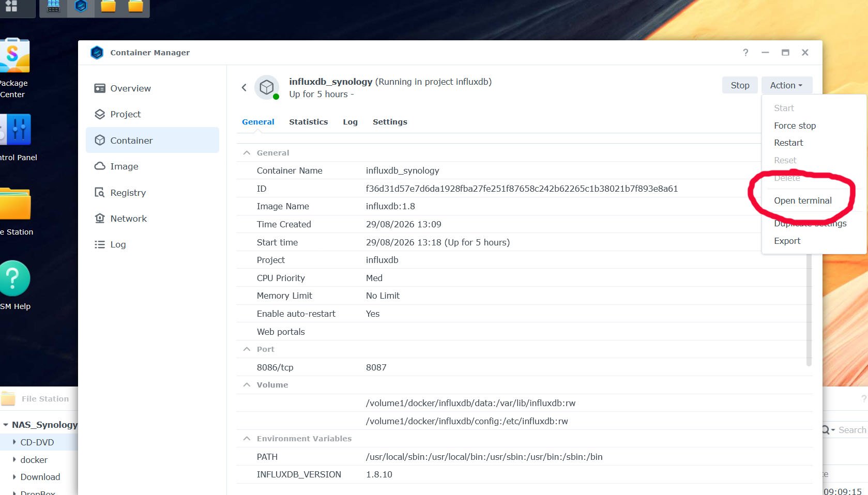The width and height of the screenshot is (868, 495).
Task: Click the container ID hash value
Action: point(522,189)
